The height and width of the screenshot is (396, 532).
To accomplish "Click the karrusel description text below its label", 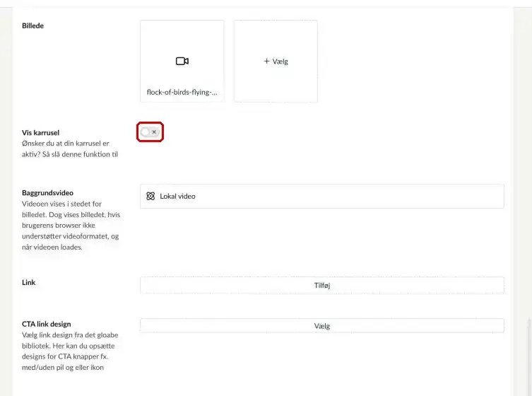I will 70,148.
